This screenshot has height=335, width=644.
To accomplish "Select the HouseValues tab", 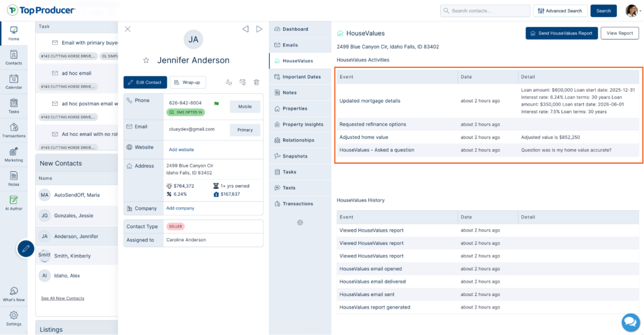I will coord(300,61).
